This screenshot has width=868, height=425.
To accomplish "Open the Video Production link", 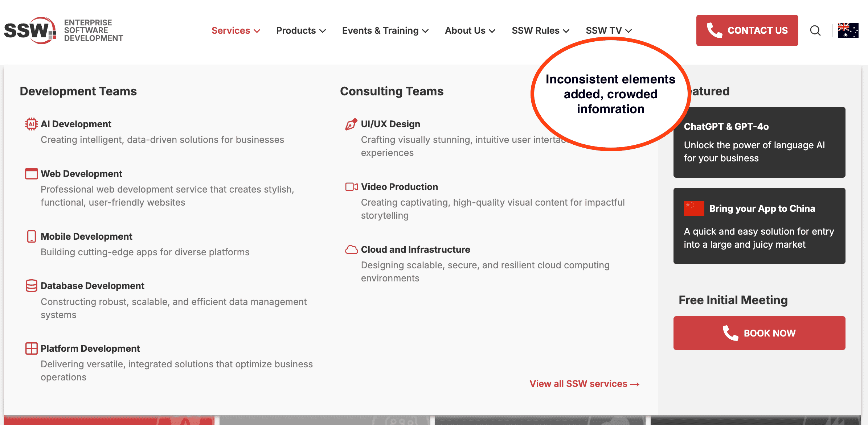I will coord(400,187).
